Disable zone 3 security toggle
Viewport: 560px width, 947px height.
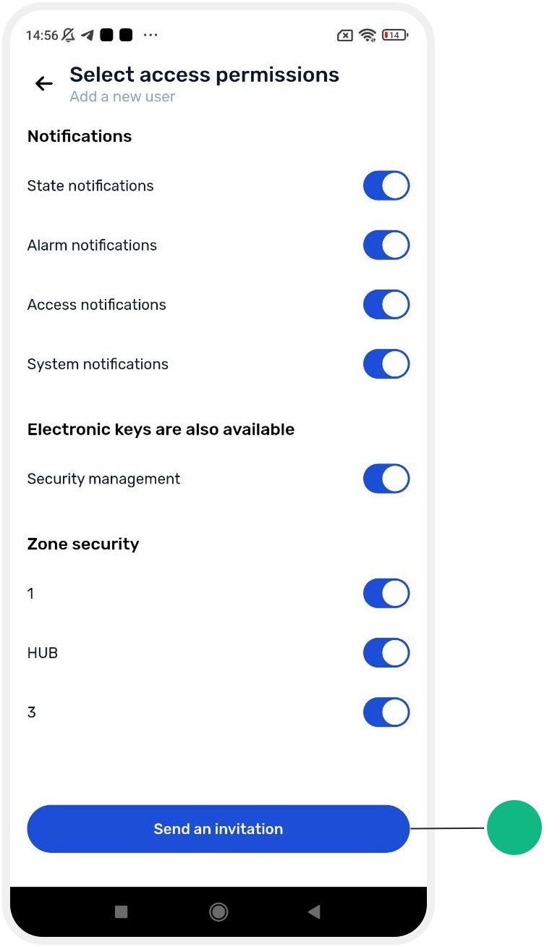(386, 712)
